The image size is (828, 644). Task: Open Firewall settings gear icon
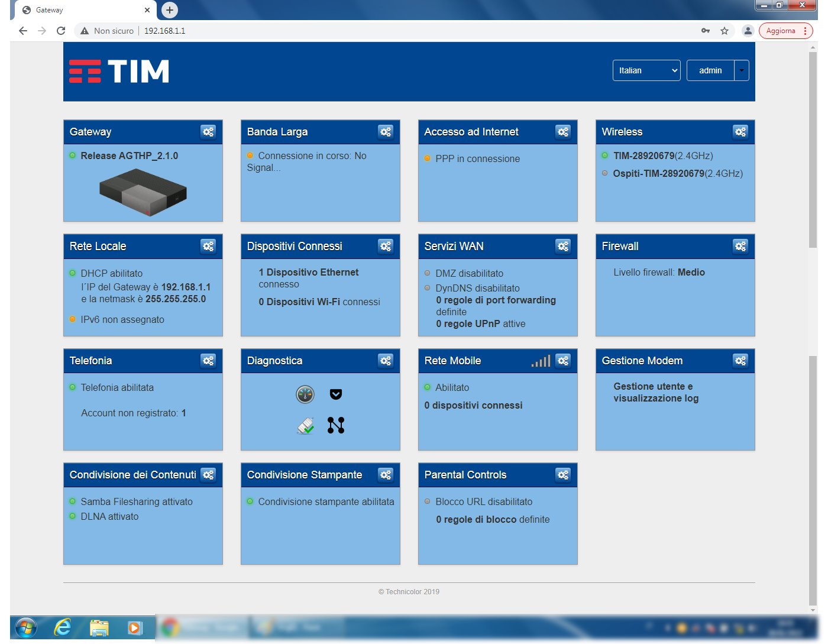tap(740, 246)
